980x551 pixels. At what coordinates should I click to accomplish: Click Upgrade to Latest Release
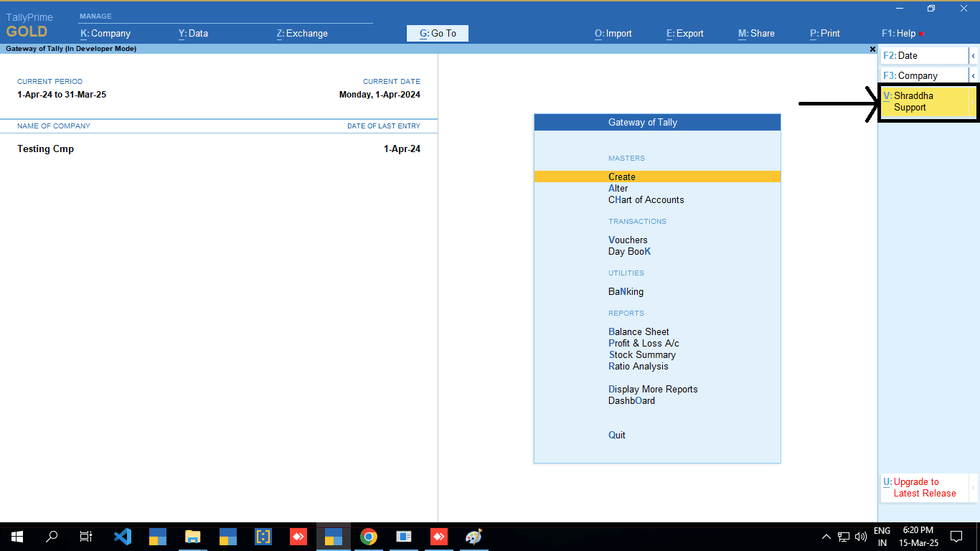coord(924,488)
